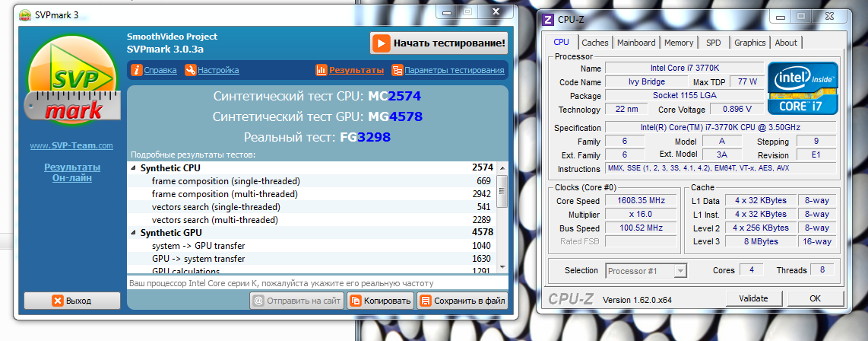Switch to the Graphics tab
The width and height of the screenshot is (868, 341).
[749, 43]
